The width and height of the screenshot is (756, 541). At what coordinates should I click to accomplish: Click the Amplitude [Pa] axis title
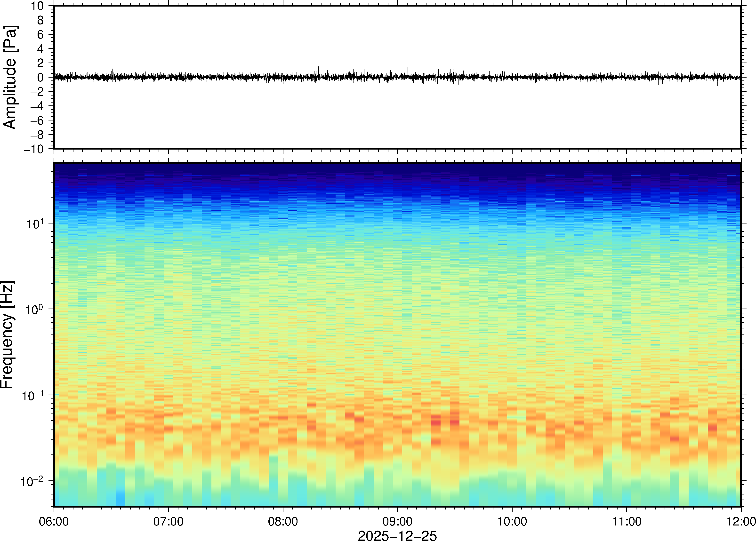coord(10,77)
